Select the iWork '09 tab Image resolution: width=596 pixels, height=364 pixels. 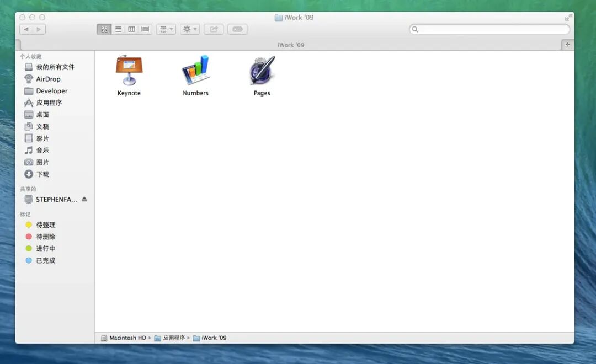pyautogui.click(x=291, y=45)
